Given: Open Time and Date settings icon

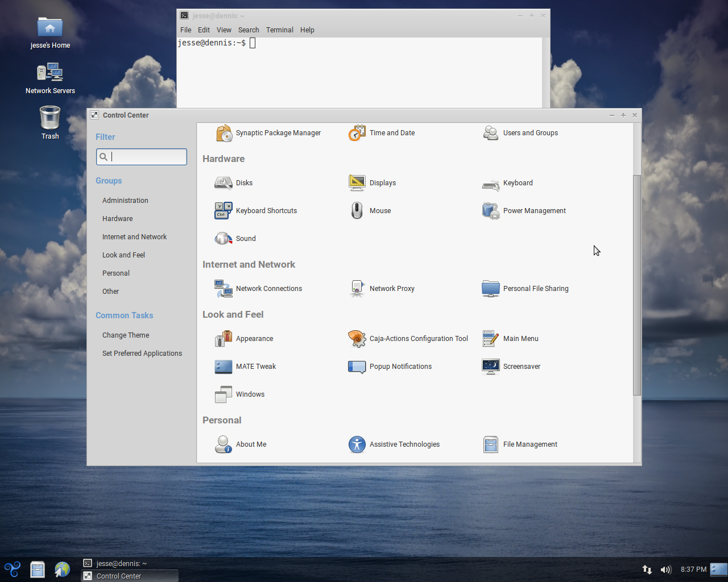Looking at the screenshot, I should (x=357, y=133).
